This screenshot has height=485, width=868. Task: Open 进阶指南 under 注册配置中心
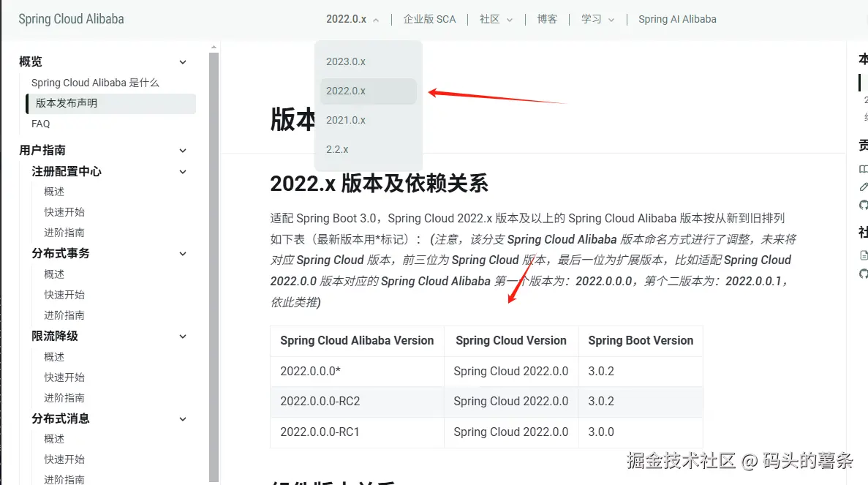[64, 233]
